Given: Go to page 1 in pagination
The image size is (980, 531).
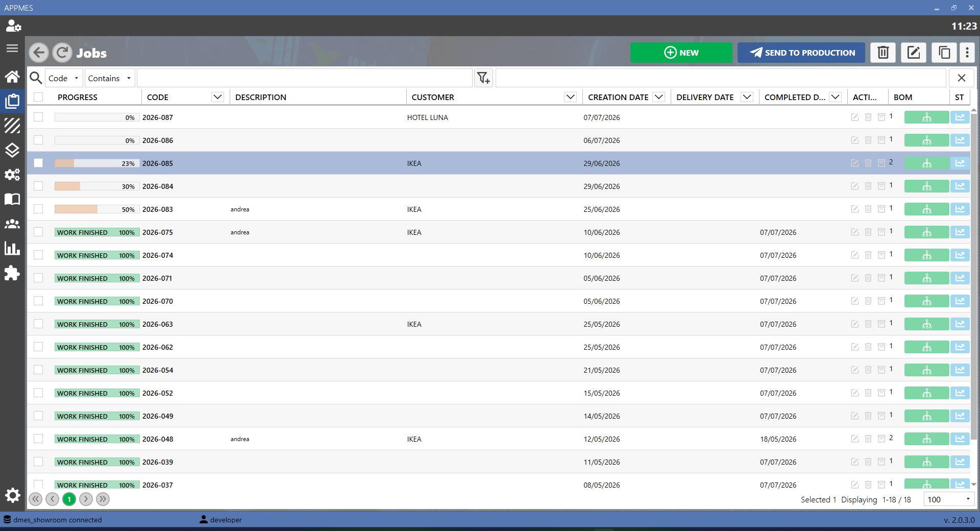Looking at the screenshot, I should [x=69, y=499].
